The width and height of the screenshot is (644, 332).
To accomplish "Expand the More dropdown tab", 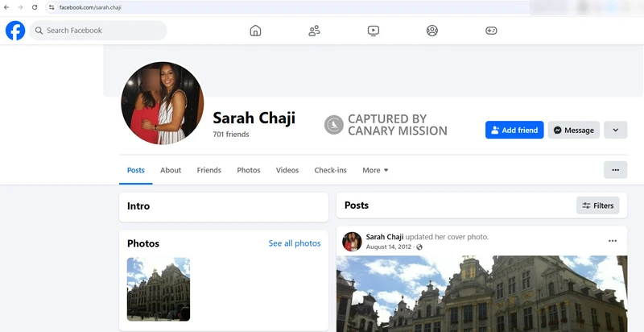I will coord(375,170).
